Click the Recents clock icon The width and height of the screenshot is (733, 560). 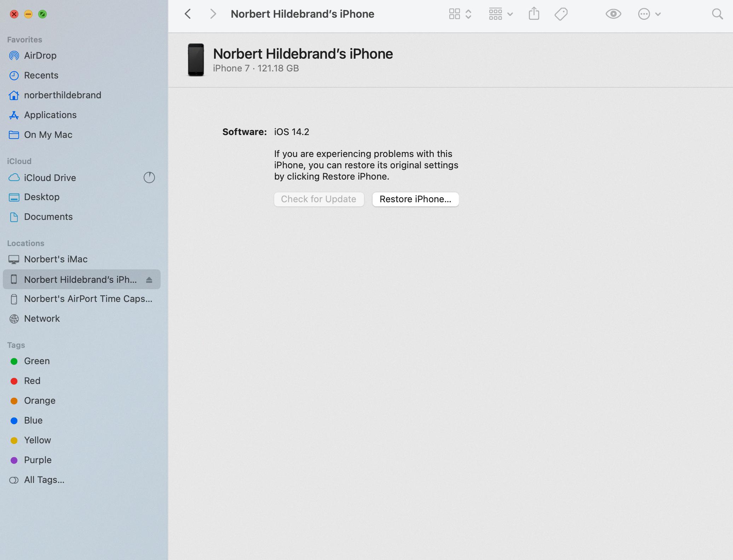[x=14, y=75]
